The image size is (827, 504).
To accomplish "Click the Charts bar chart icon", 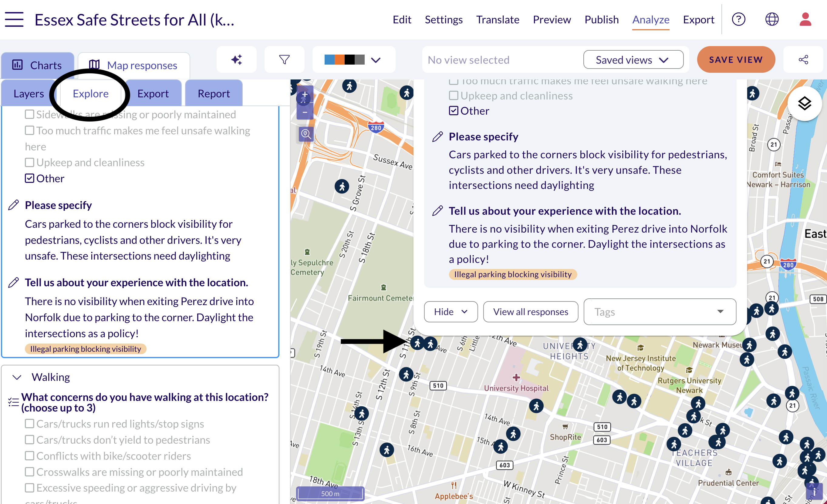I will (18, 64).
